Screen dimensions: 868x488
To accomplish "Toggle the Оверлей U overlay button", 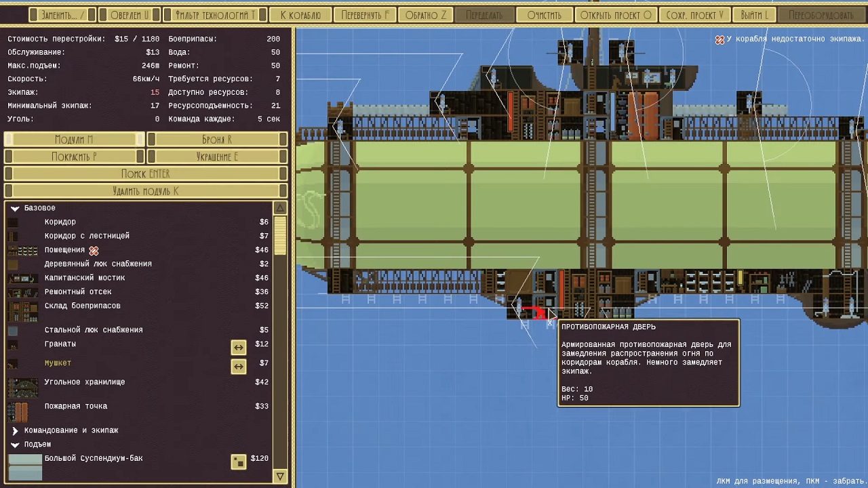I will (x=129, y=14).
